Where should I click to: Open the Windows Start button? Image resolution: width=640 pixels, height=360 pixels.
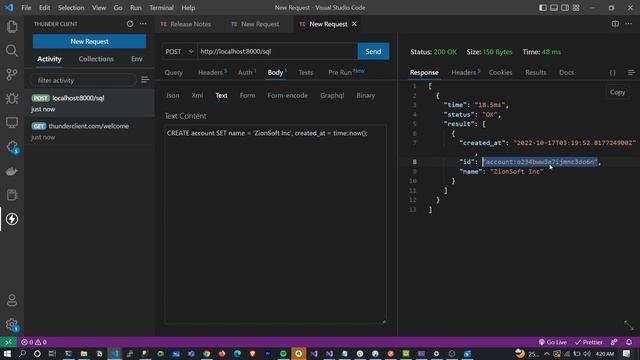[x=7, y=353]
